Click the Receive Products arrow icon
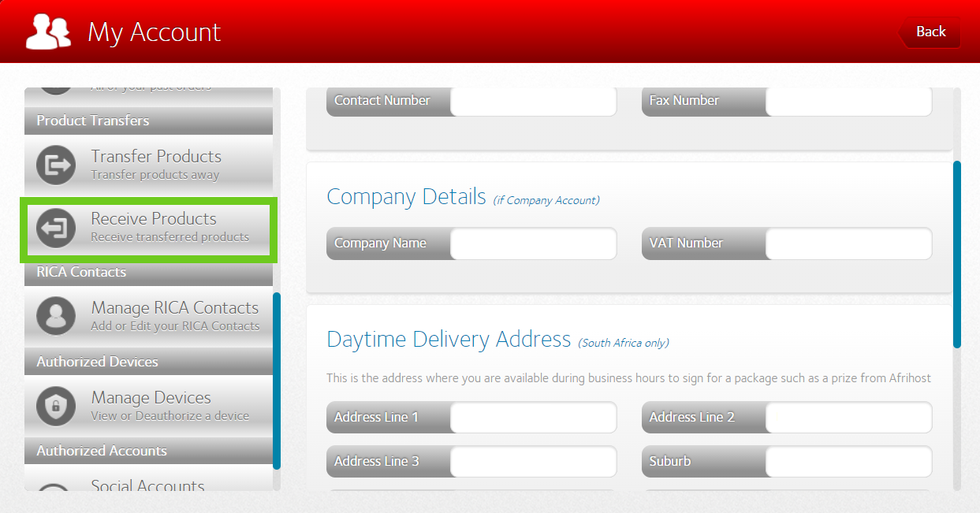 point(56,228)
